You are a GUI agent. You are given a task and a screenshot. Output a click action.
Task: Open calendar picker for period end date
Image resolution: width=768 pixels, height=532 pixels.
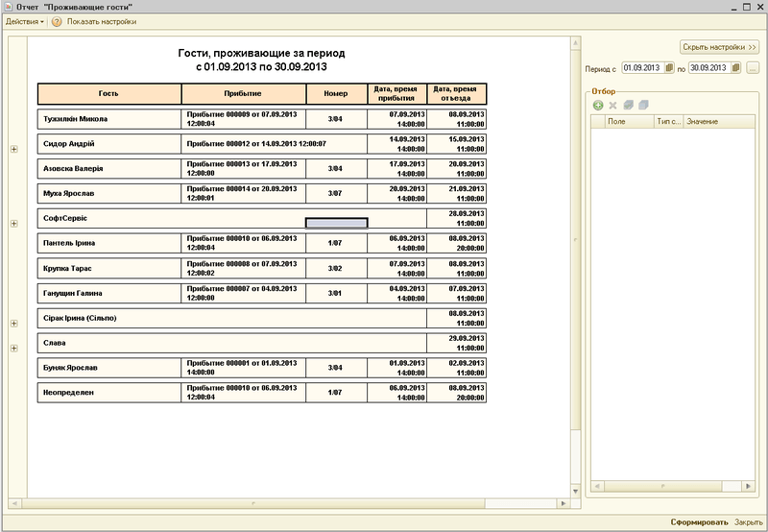coord(735,69)
